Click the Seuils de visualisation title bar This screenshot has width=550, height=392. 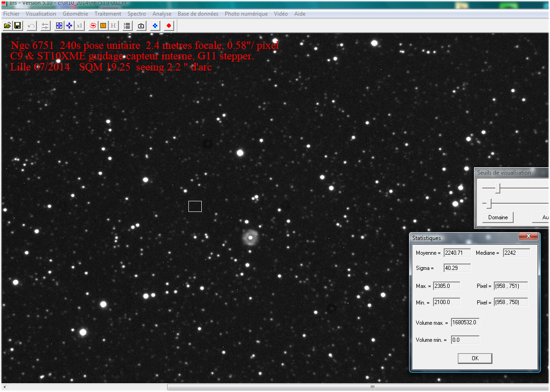[511, 173]
